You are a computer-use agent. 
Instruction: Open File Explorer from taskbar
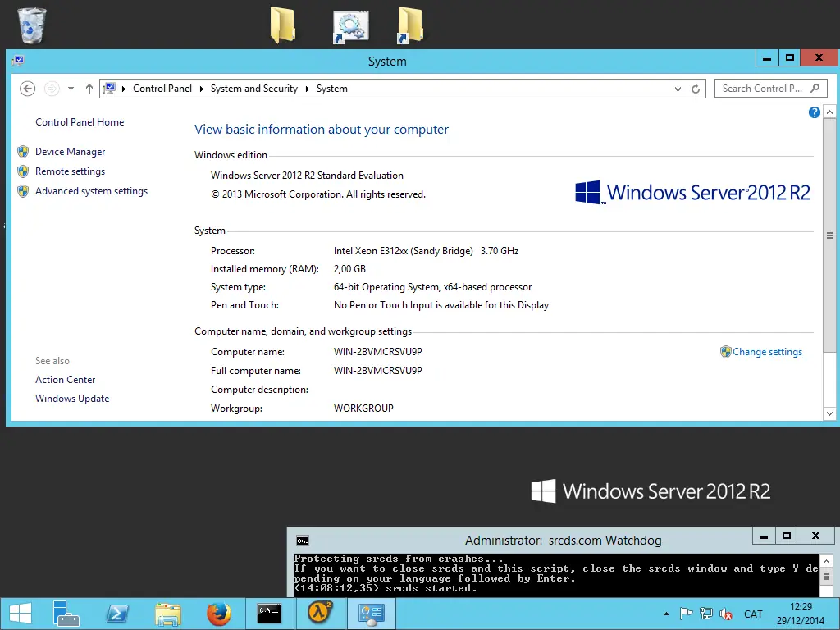[168, 614]
